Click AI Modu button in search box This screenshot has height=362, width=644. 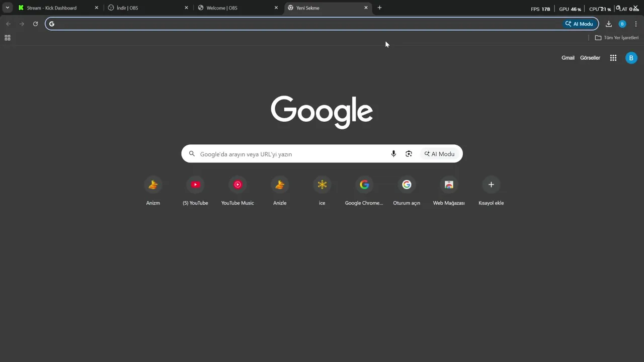click(439, 154)
